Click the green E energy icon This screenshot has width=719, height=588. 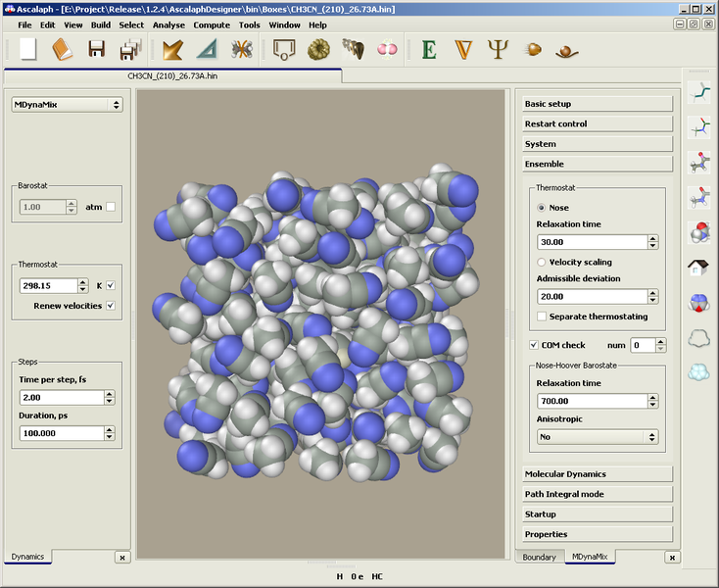click(x=428, y=49)
